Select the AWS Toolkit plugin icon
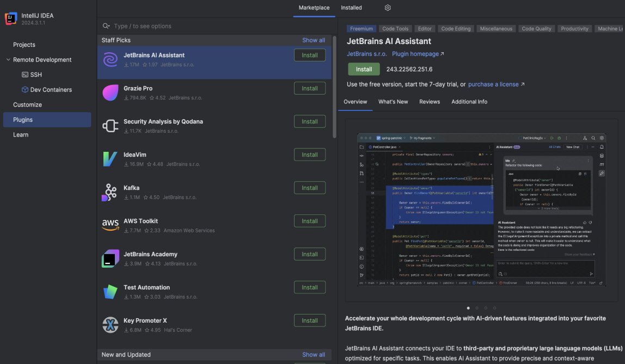 (111, 225)
